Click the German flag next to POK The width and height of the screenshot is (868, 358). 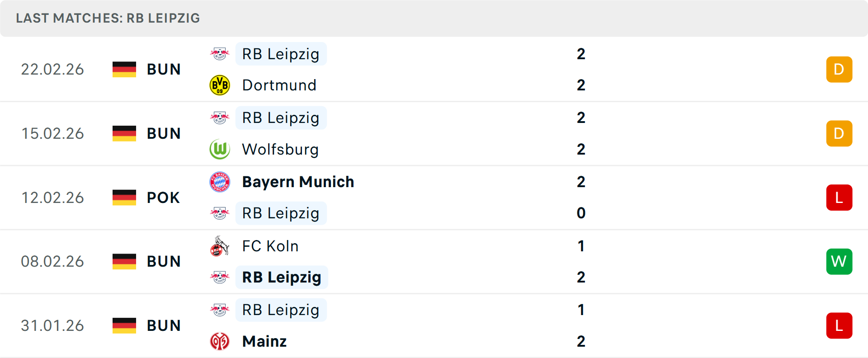(x=124, y=198)
